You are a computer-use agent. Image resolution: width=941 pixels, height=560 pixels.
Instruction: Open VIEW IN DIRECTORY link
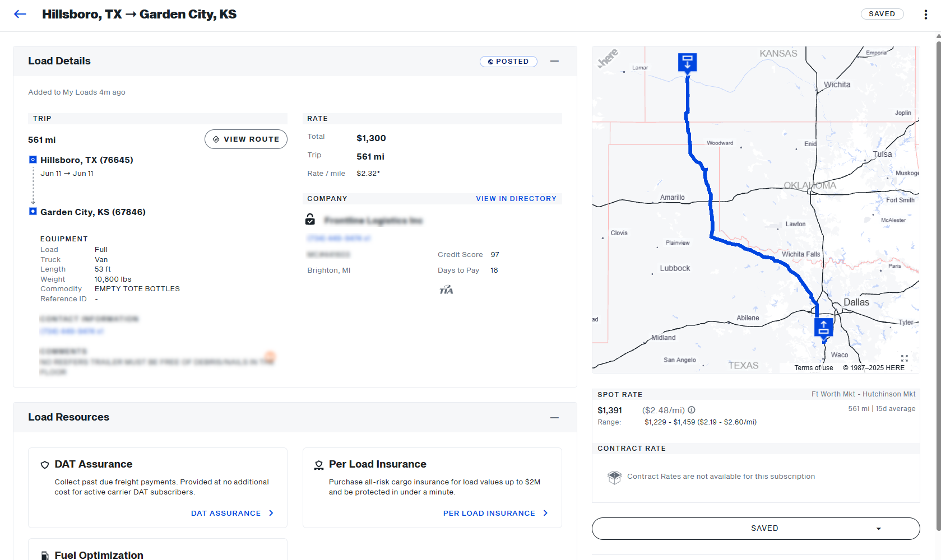click(x=516, y=199)
